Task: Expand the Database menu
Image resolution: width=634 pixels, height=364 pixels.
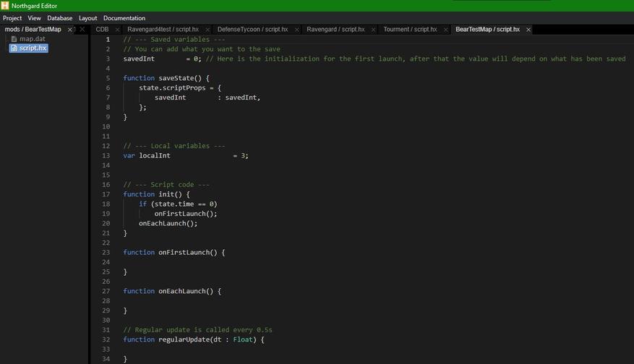Action: tap(59, 18)
